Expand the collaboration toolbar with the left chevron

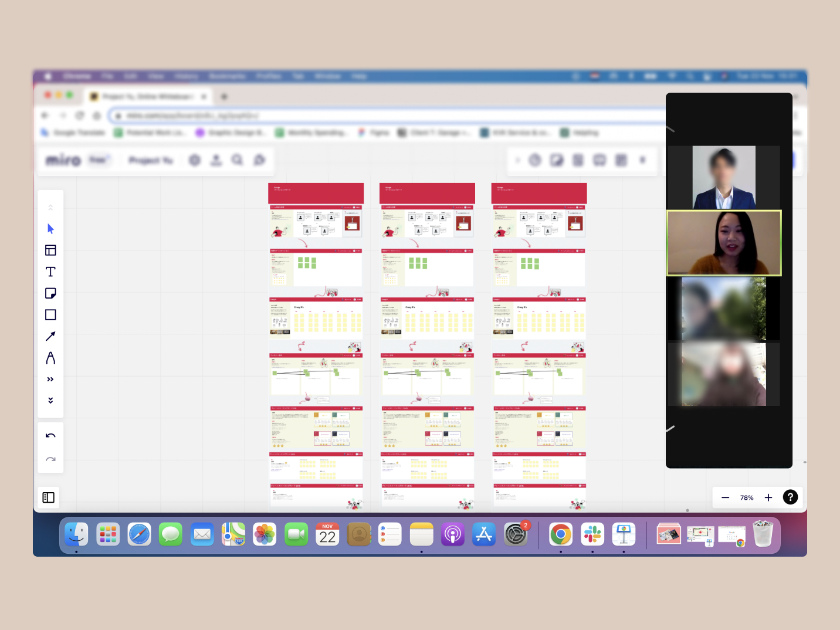point(517,160)
